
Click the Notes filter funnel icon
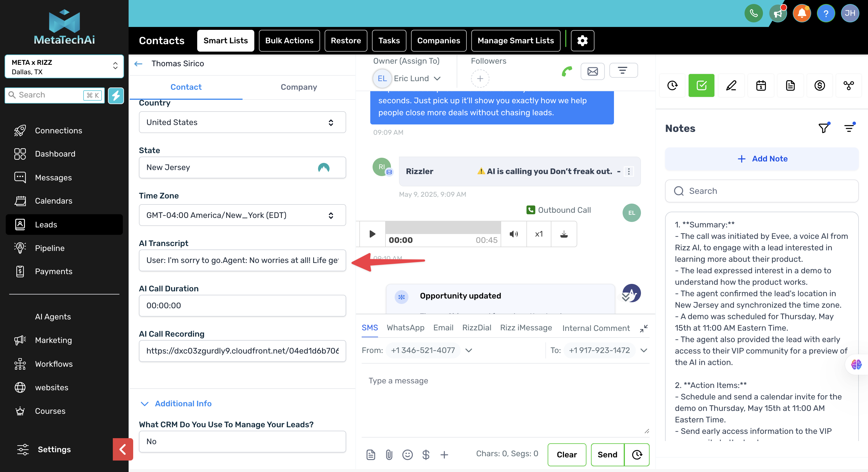point(824,128)
